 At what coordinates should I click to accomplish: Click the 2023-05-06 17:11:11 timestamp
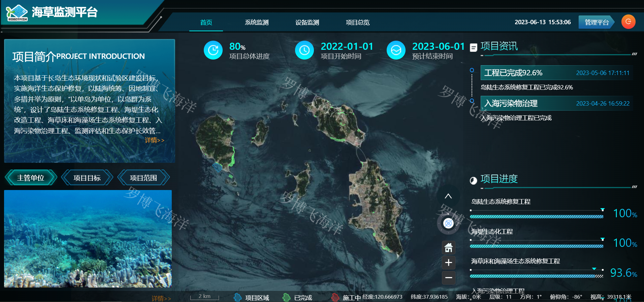[x=603, y=73]
